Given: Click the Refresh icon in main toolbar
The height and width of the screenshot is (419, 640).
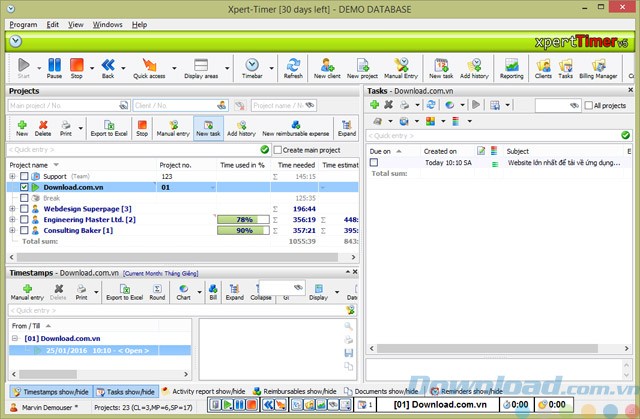Looking at the screenshot, I should tap(293, 66).
